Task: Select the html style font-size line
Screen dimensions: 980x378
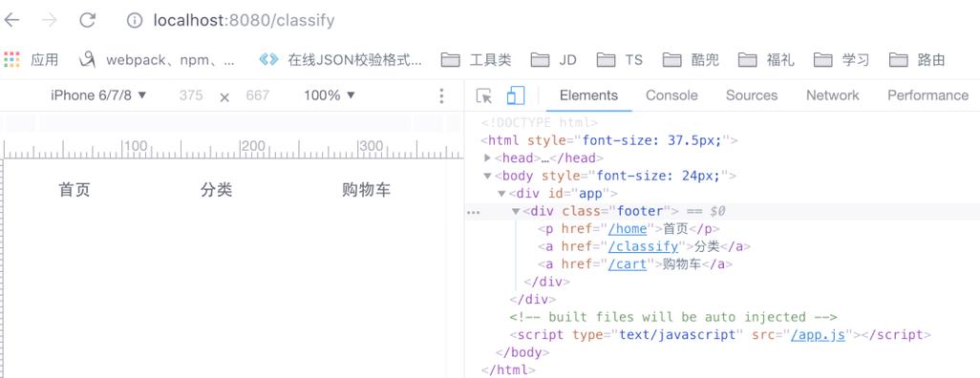Action: 609,140
